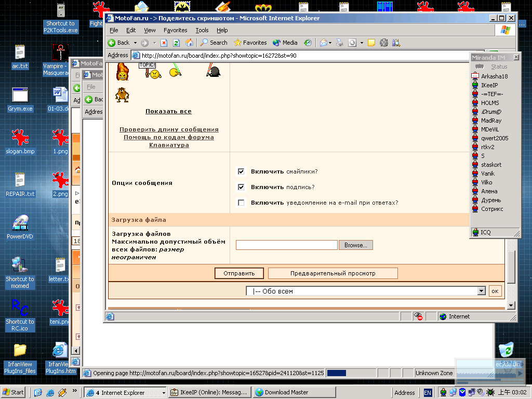Insert the brown Tasmanian devil emoticon

tap(122, 95)
